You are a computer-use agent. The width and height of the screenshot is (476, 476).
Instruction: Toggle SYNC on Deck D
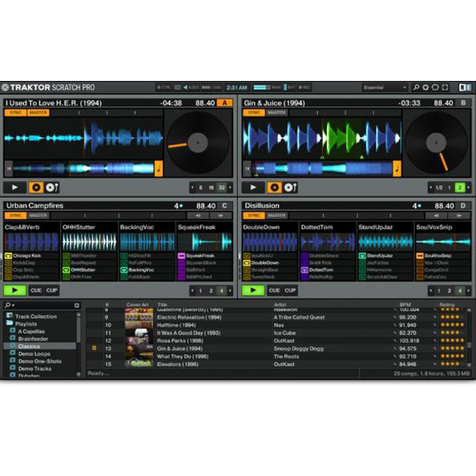pos(254,216)
